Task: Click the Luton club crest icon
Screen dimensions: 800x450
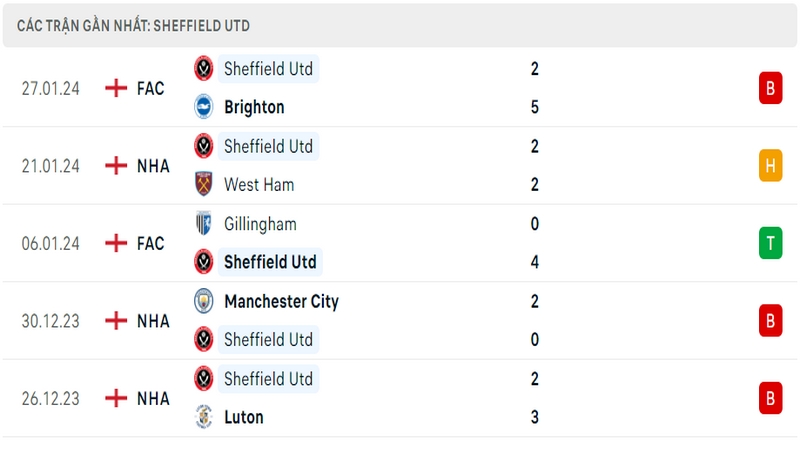Action: 204,417
